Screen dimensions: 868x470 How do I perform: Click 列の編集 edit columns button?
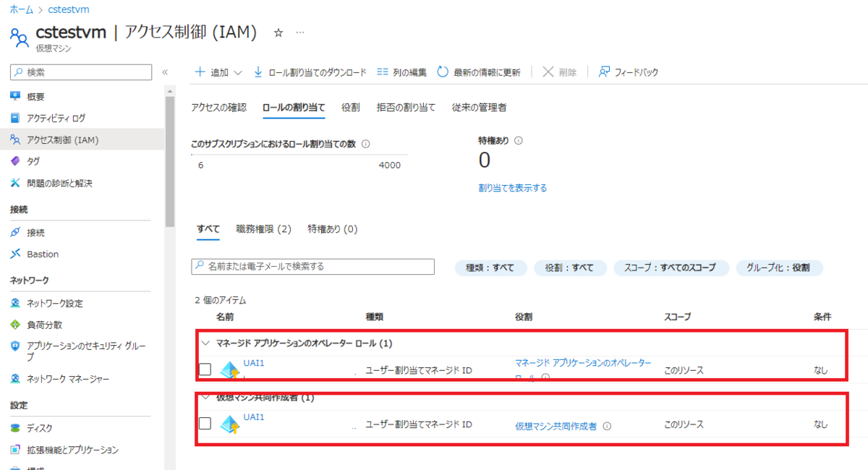pos(401,72)
